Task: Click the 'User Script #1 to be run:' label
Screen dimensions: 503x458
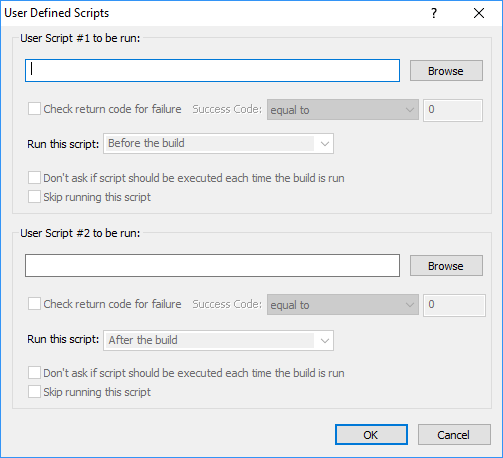Action: click(80, 38)
